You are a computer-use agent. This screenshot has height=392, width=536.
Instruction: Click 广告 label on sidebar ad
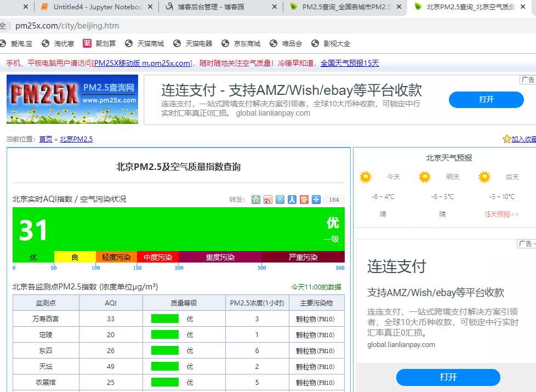(x=527, y=243)
